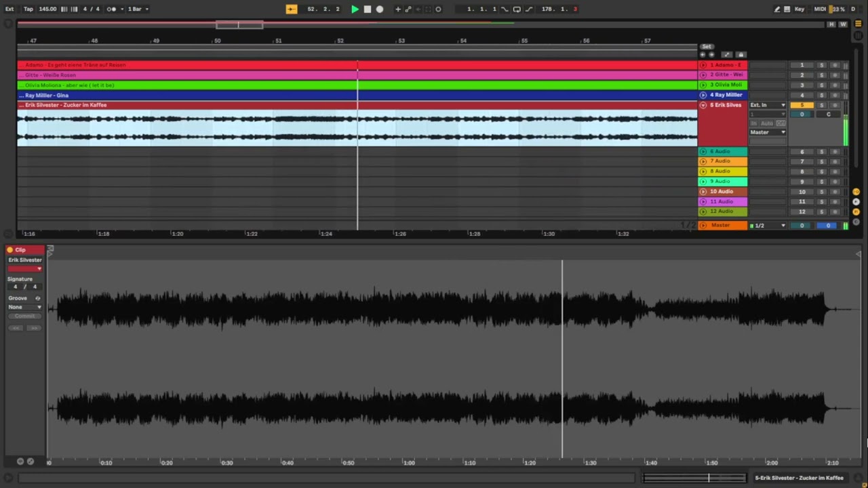Arm track 5 for recording

835,105
